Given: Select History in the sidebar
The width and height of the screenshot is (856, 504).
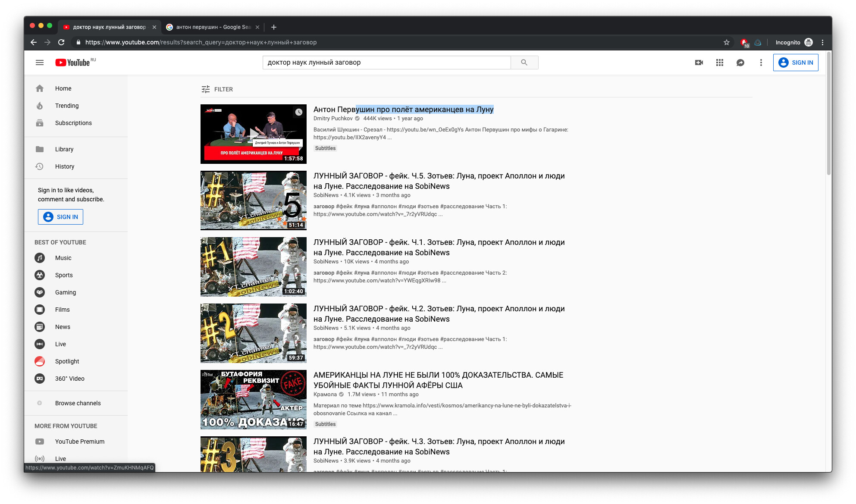Looking at the screenshot, I should [x=65, y=166].
